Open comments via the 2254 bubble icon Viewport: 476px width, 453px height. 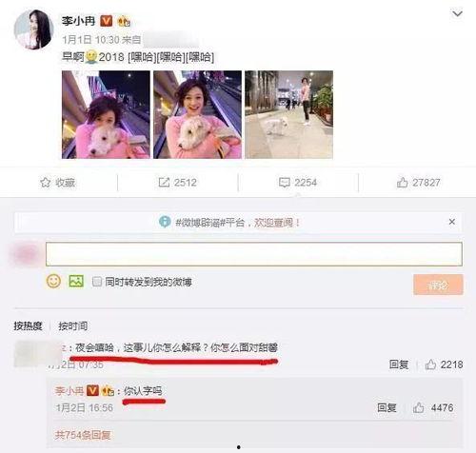[x=284, y=183]
